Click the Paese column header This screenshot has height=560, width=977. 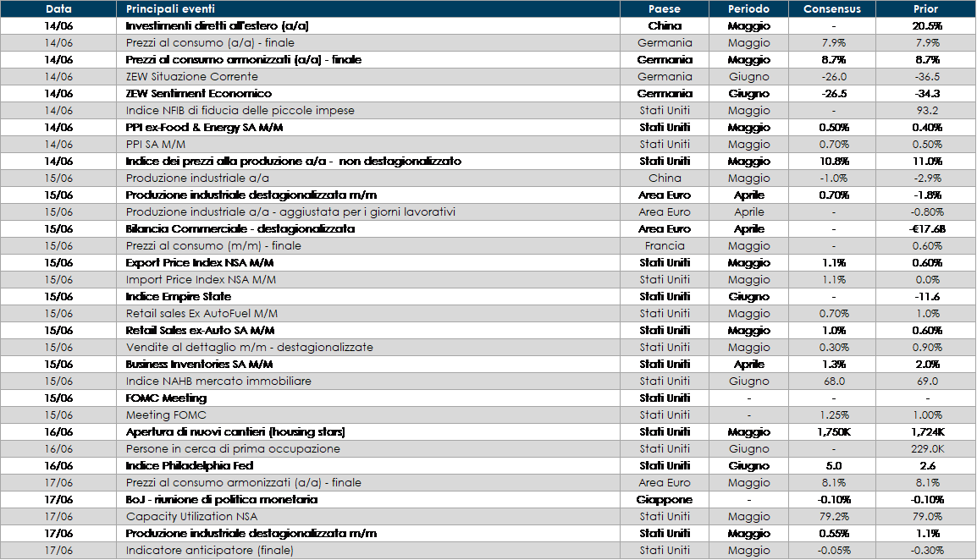[664, 9]
